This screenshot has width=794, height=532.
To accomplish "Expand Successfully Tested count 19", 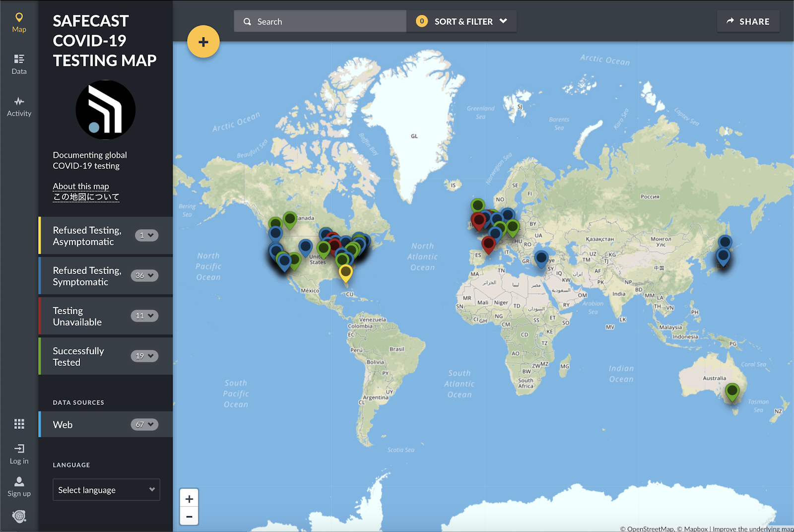I will [x=144, y=356].
